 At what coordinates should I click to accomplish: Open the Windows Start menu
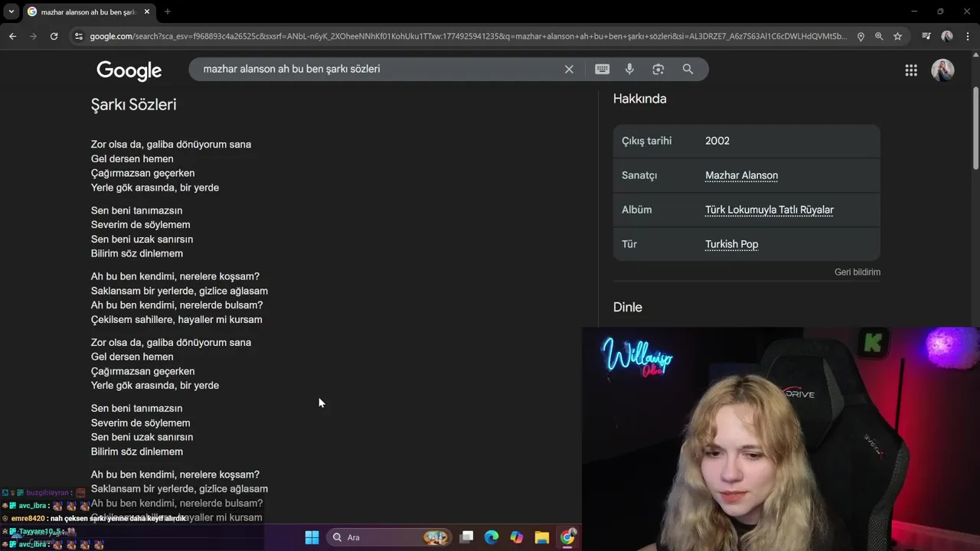[312, 537]
